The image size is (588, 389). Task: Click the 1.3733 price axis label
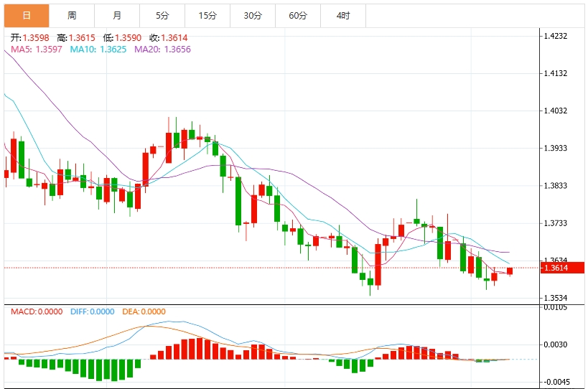point(556,223)
